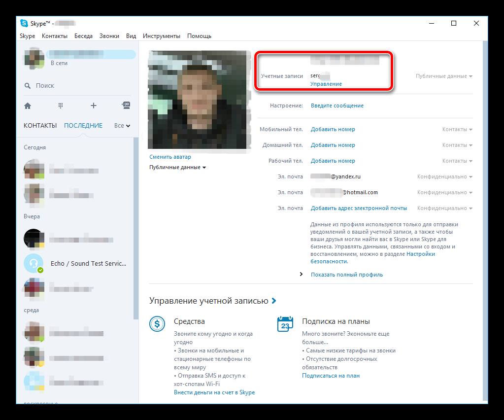The width and height of the screenshot is (504, 420).
Task: Click the contacts list vertical scrollbar
Action: pos(136,227)
